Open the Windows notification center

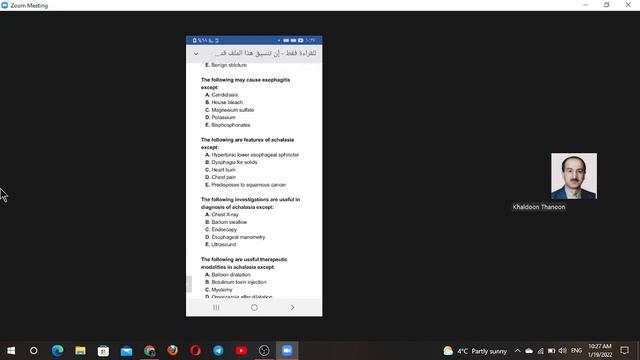(x=624, y=351)
